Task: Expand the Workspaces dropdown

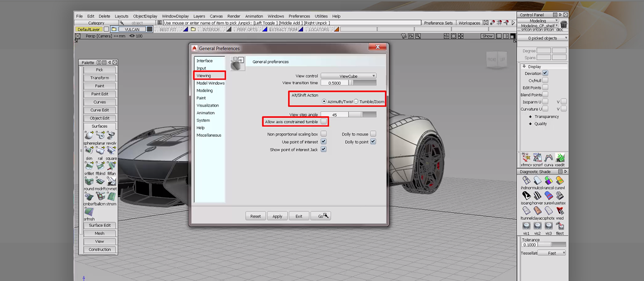Action: coord(470,23)
